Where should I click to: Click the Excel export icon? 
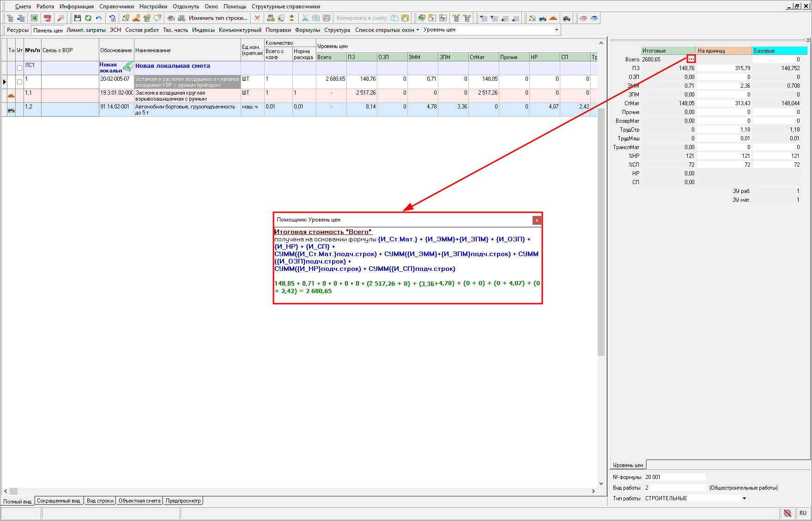[x=34, y=18]
